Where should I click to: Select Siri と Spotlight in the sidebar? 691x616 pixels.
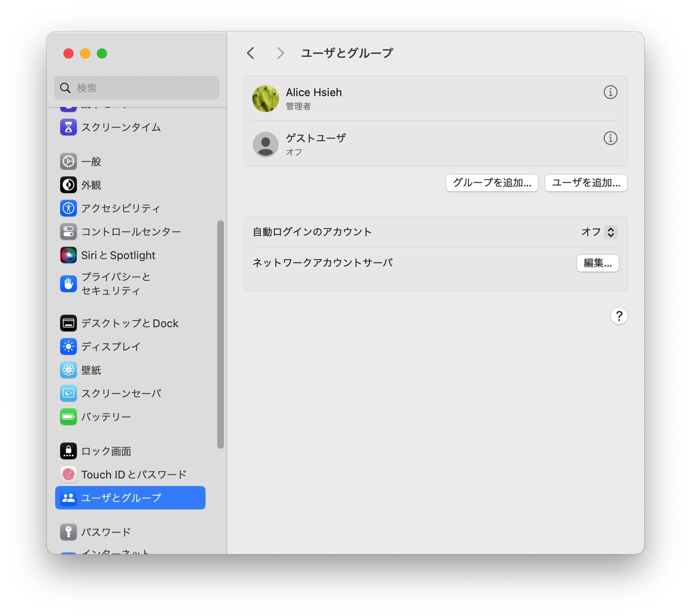(x=130, y=255)
